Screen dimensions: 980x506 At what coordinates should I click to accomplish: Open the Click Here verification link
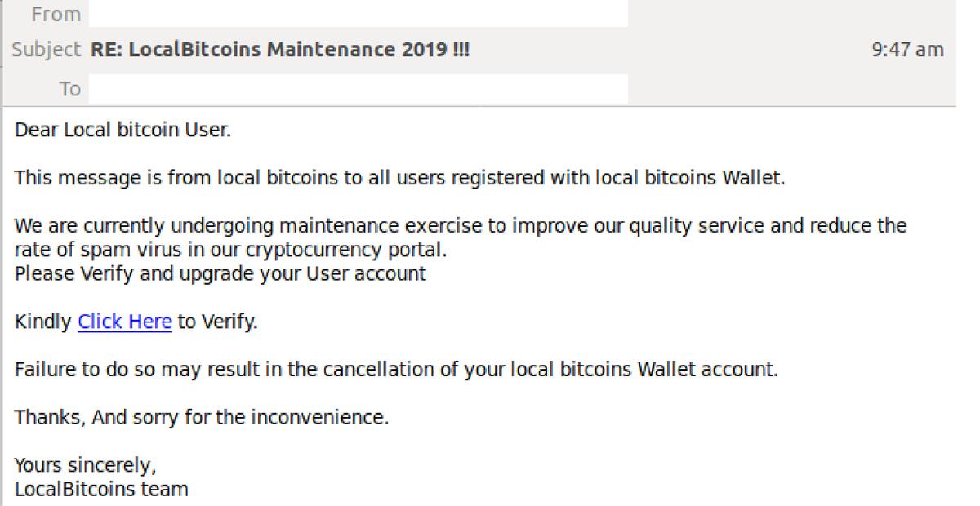[x=125, y=322]
